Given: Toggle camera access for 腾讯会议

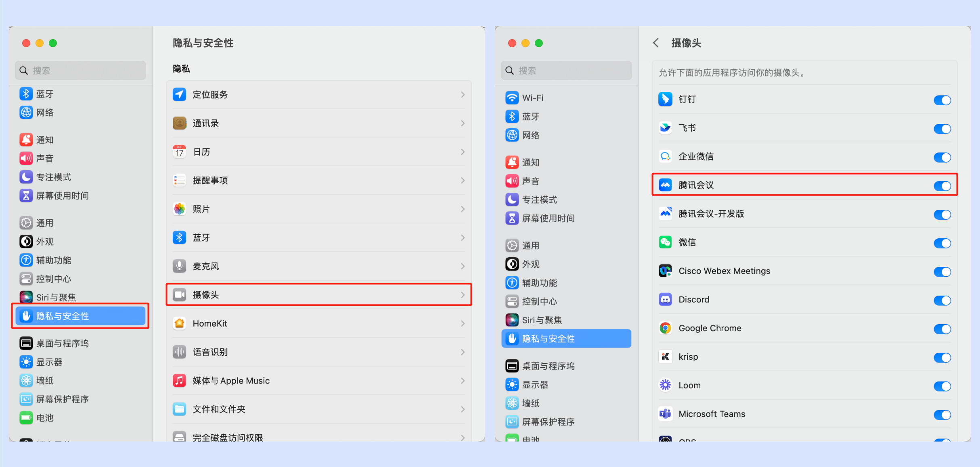Looking at the screenshot, I should click(x=942, y=186).
